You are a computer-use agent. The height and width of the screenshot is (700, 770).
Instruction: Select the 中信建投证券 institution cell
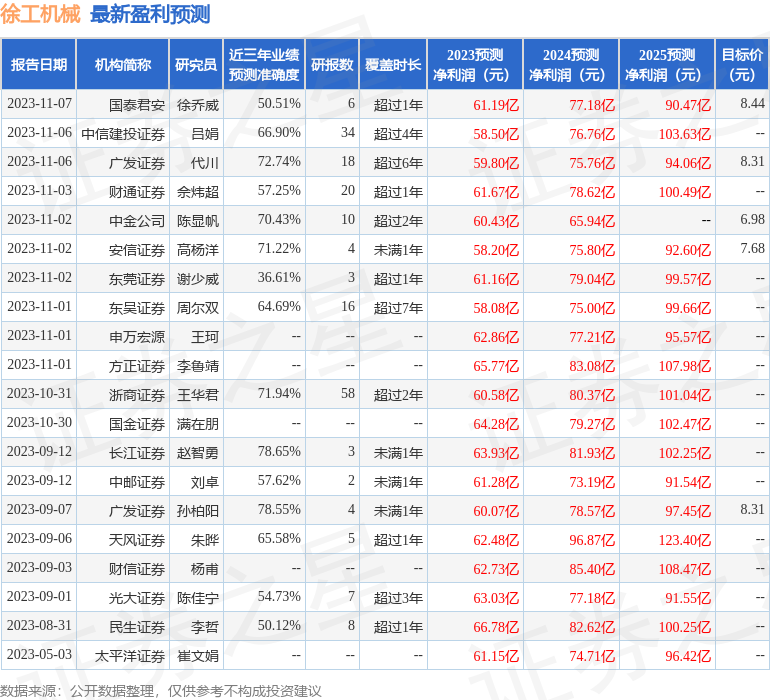[123, 134]
